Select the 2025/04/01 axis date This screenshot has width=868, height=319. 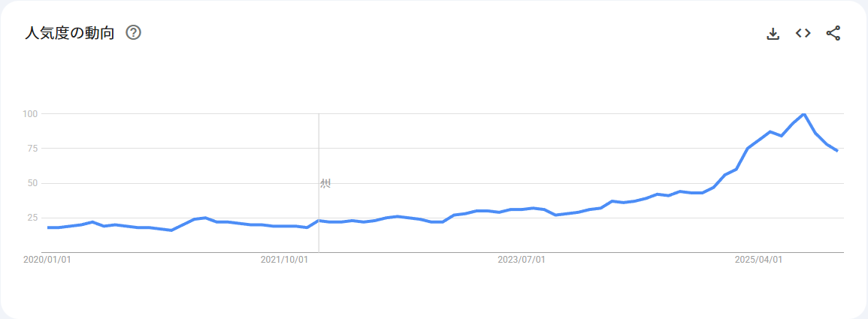point(758,260)
